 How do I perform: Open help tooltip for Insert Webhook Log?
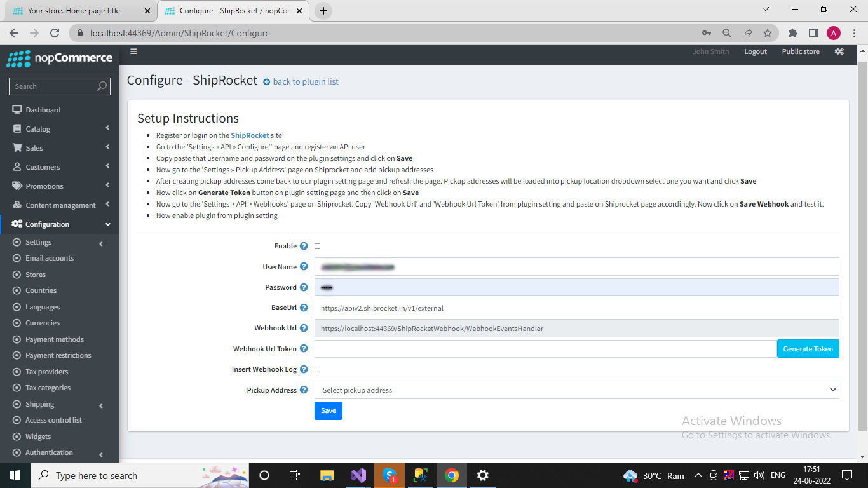[x=304, y=369]
